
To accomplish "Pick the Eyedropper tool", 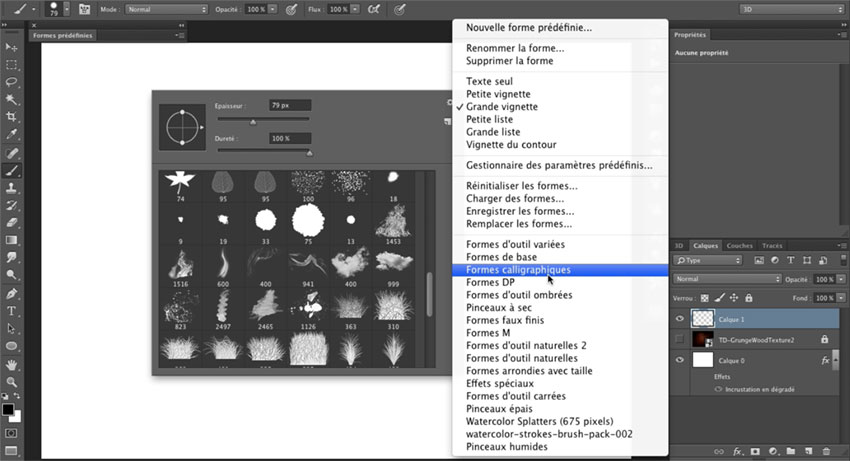I will pyautogui.click(x=13, y=134).
